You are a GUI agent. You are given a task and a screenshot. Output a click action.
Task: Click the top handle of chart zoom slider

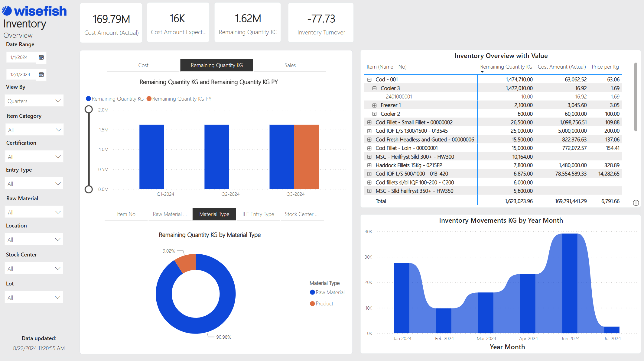(x=89, y=109)
